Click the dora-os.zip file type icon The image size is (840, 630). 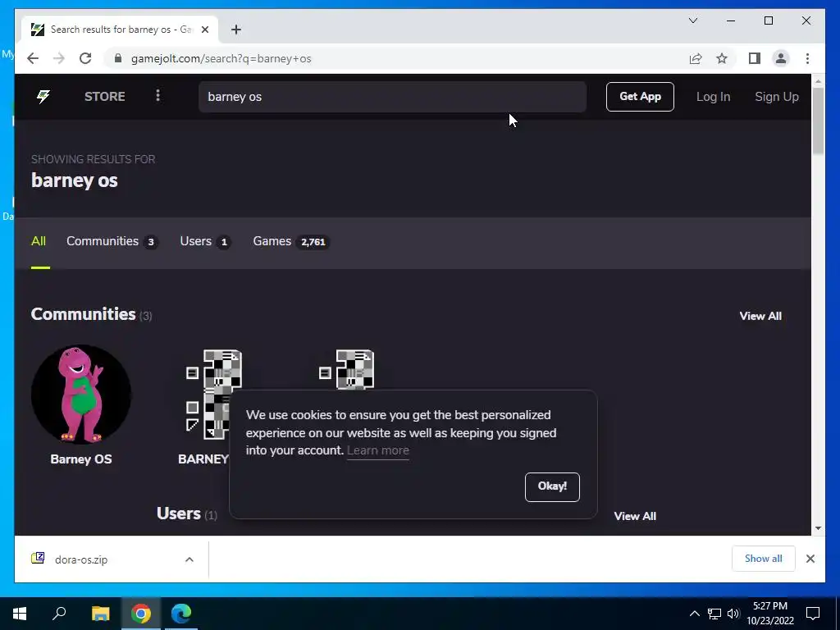coord(38,558)
